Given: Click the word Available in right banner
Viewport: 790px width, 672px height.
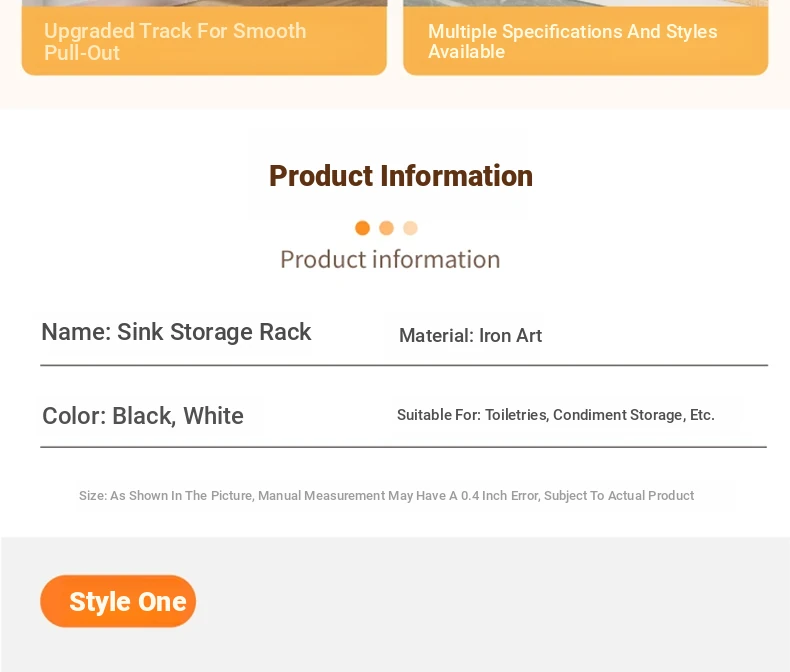Looking at the screenshot, I should tap(466, 52).
